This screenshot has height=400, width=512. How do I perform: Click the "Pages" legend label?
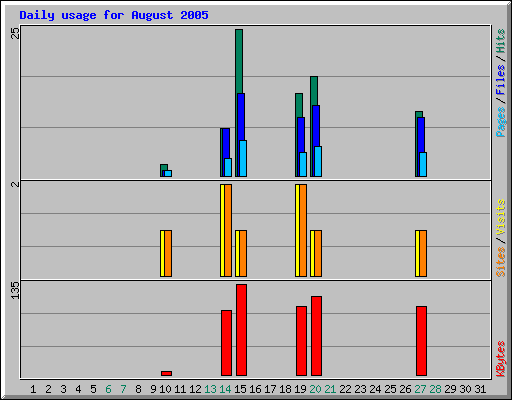pos(500,122)
